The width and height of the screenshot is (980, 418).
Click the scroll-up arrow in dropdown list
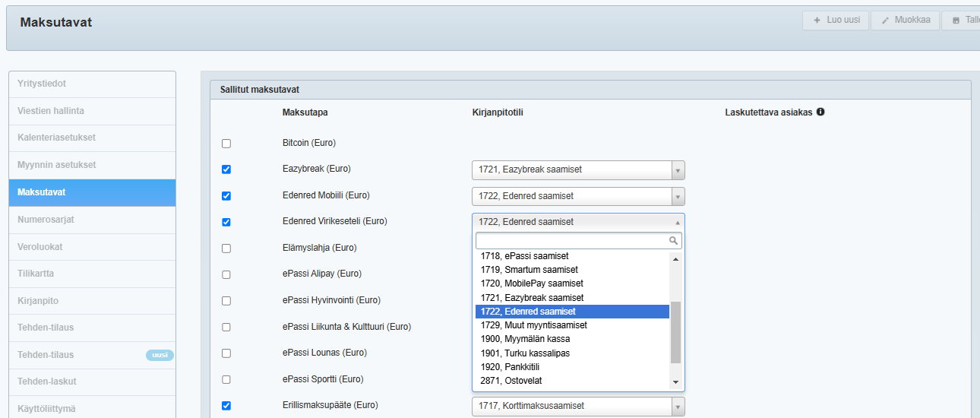[x=675, y=258]
